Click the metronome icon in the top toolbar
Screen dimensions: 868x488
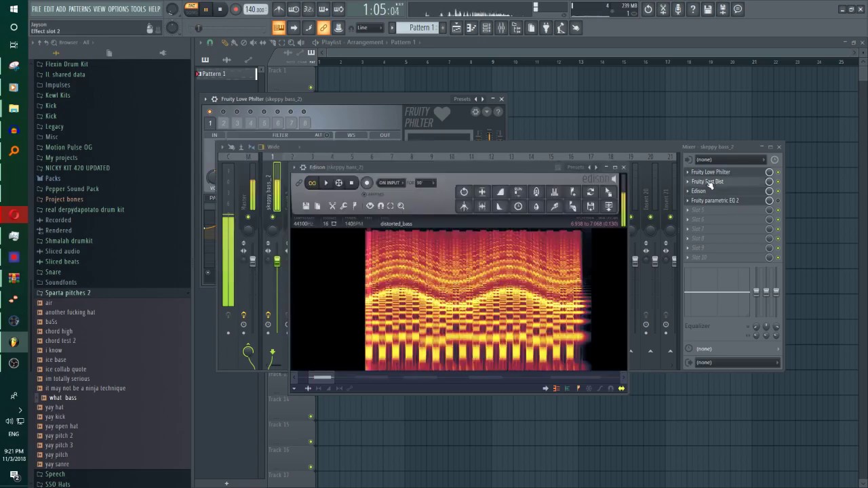(279, 9)
